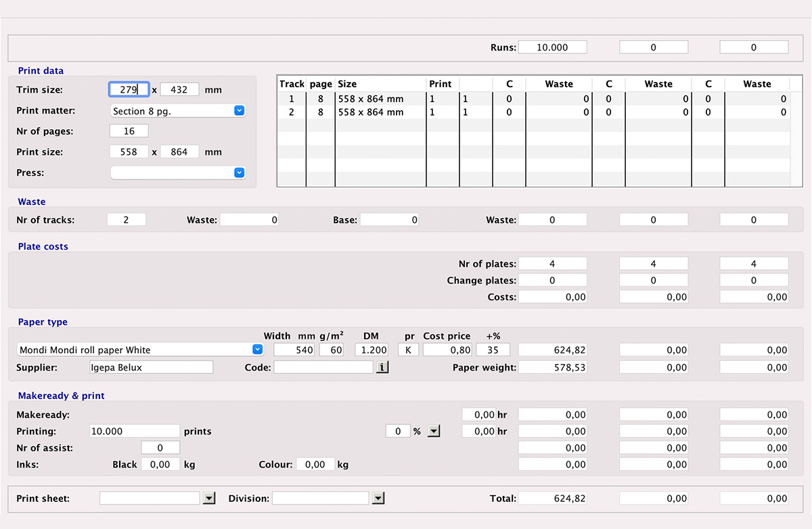Click the blue chevron on the Press selector
Viewport: 812px width, 529px height.
click(x=239, y=172)
